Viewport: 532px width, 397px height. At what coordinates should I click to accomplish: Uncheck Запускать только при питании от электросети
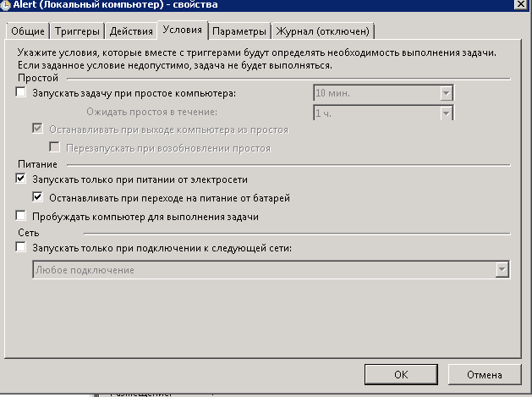click(21, 179)
